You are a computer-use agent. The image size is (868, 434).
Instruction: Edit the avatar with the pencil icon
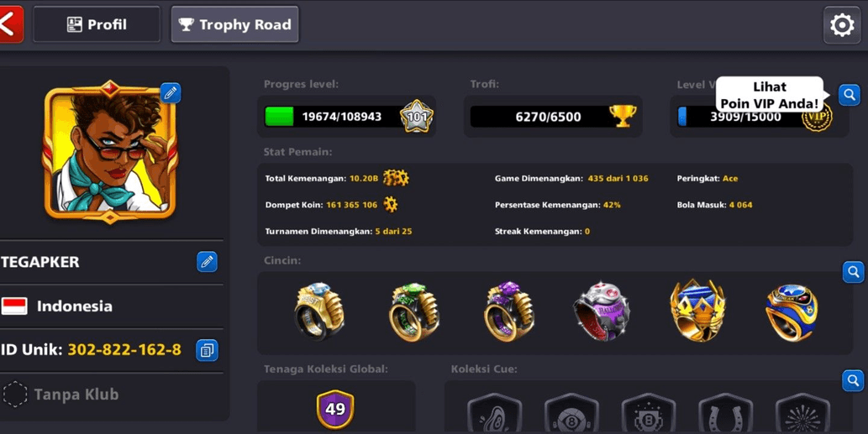coord(171,93)
